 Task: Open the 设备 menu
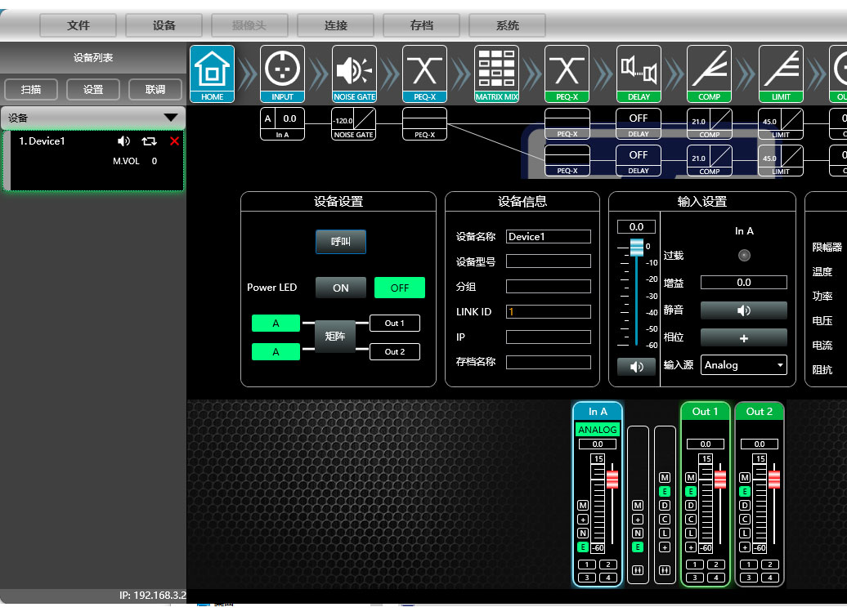coord(164,25)
